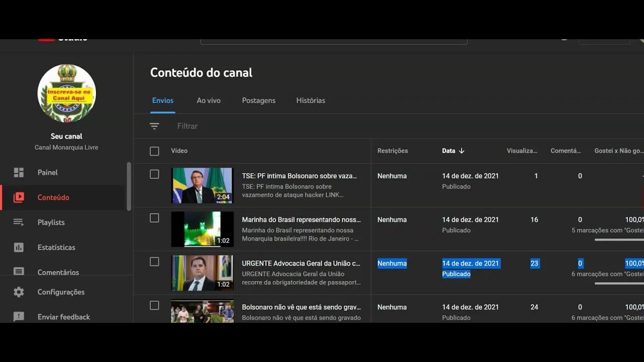This screenshot has height=362, width=644.
Task: Open the URGENTE Advocacia Geral thumbnail
Action: coord(202,273)
